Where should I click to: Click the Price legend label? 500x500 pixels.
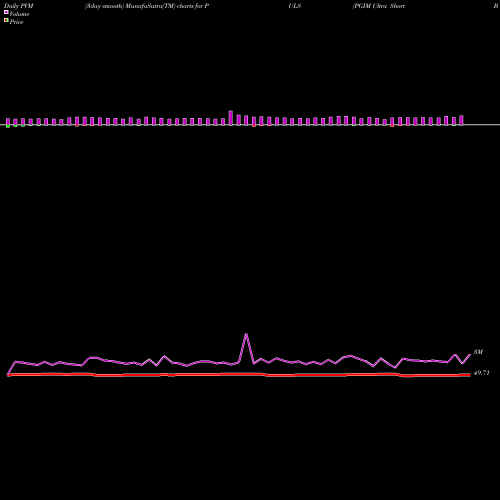[x=16, y=22]
